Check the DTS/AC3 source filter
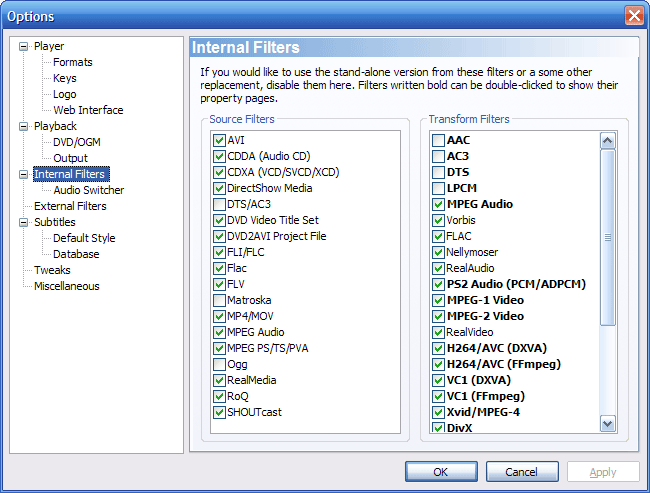This screenshot has width=650, height=493. 219,204
